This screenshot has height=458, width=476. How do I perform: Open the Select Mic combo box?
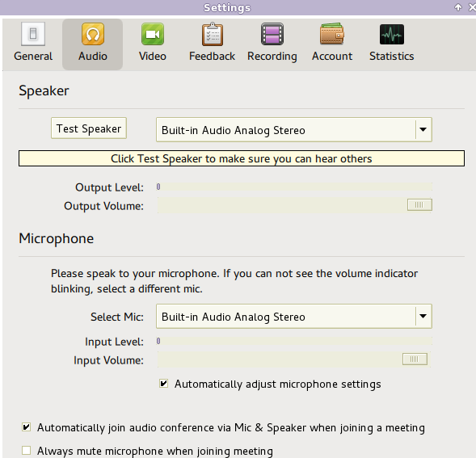click(x=294, y=317)
